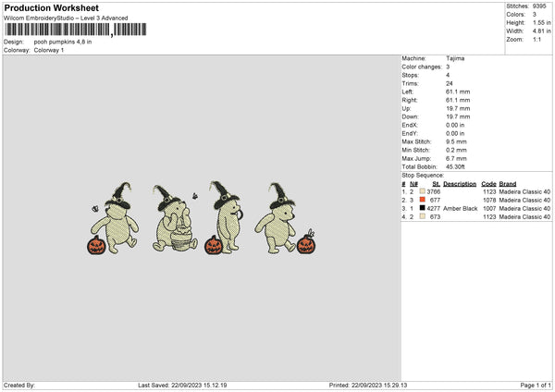Click the pumpkin at the far right end

point(306,244)
